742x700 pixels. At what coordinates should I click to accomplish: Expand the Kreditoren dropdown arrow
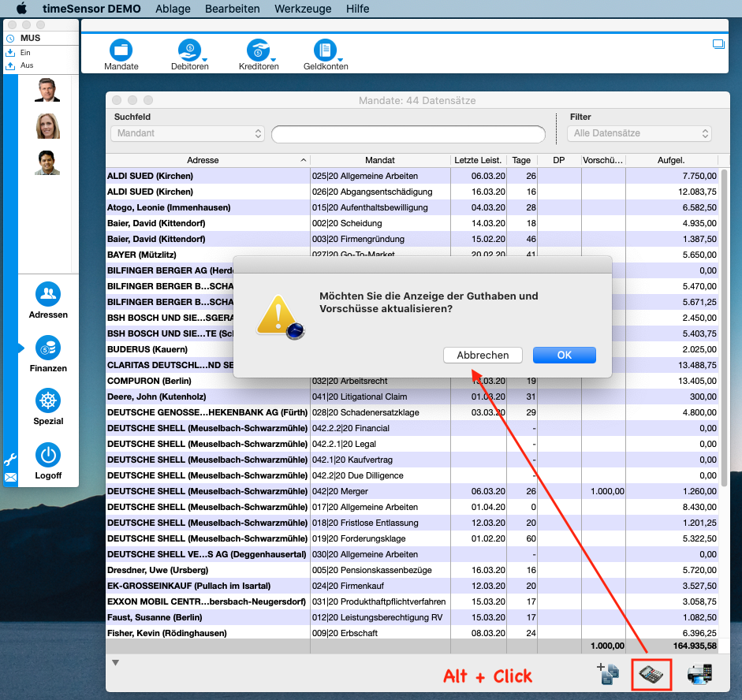pos(274,60)
